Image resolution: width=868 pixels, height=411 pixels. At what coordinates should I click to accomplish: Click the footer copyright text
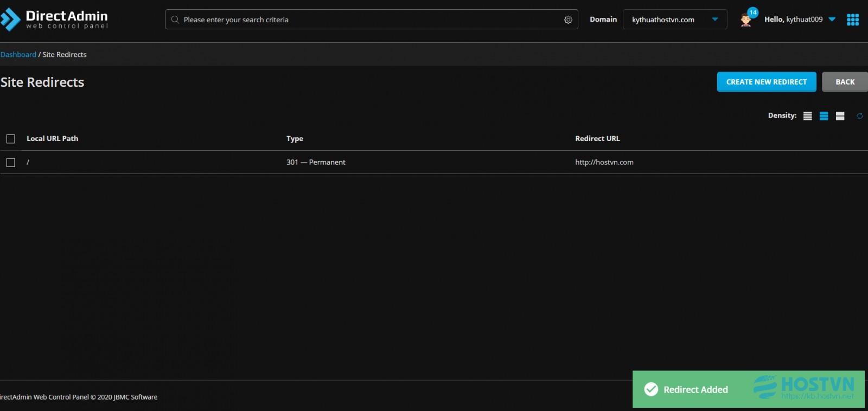(x=79, y=397)
